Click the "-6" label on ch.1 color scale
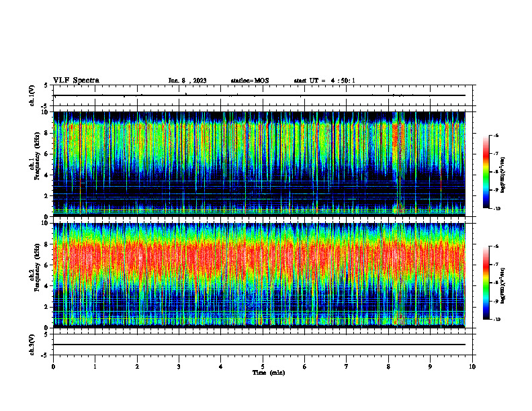 tap(496, 135)
